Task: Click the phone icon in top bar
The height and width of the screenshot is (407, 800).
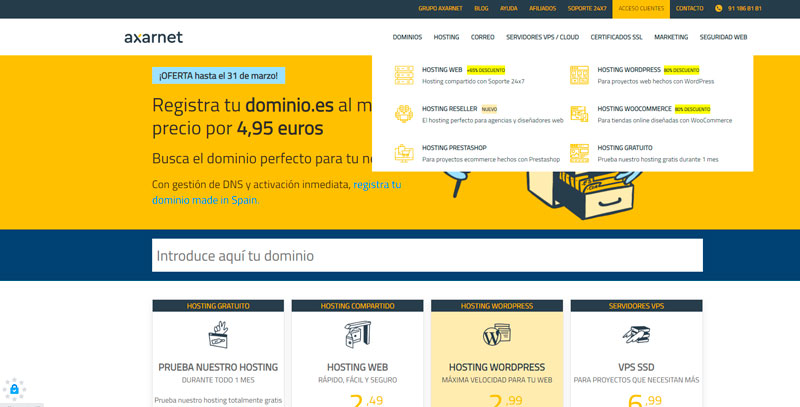Action: click(718, 8)
